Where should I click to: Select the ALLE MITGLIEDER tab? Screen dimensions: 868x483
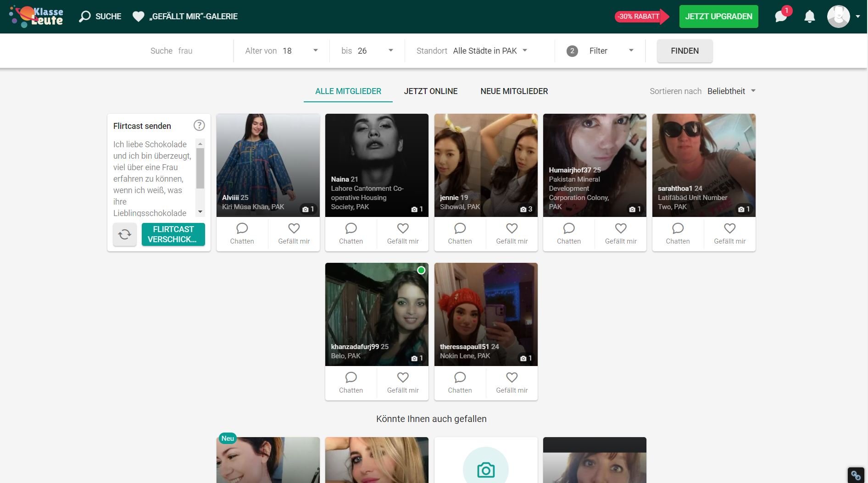coord(348,91)
